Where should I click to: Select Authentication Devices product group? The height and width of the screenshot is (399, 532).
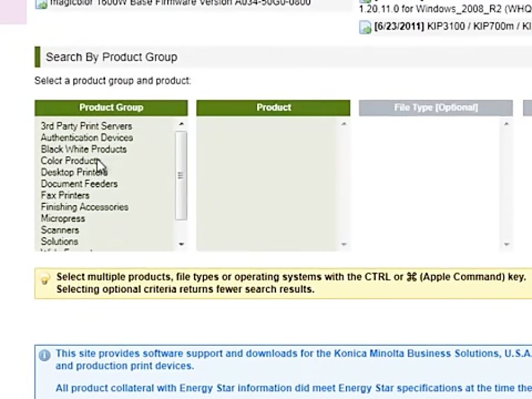coord(87,138)
